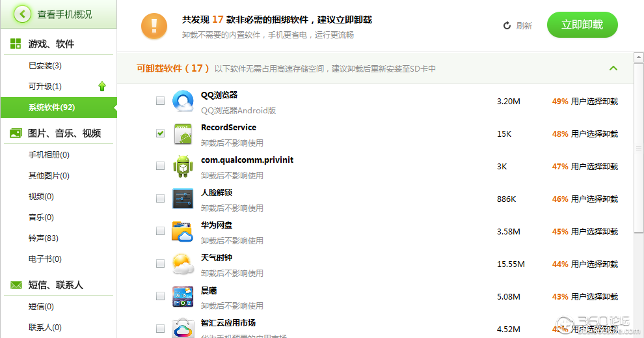Click the picture icon for 图片、音乐、视频

coord(16,134)
